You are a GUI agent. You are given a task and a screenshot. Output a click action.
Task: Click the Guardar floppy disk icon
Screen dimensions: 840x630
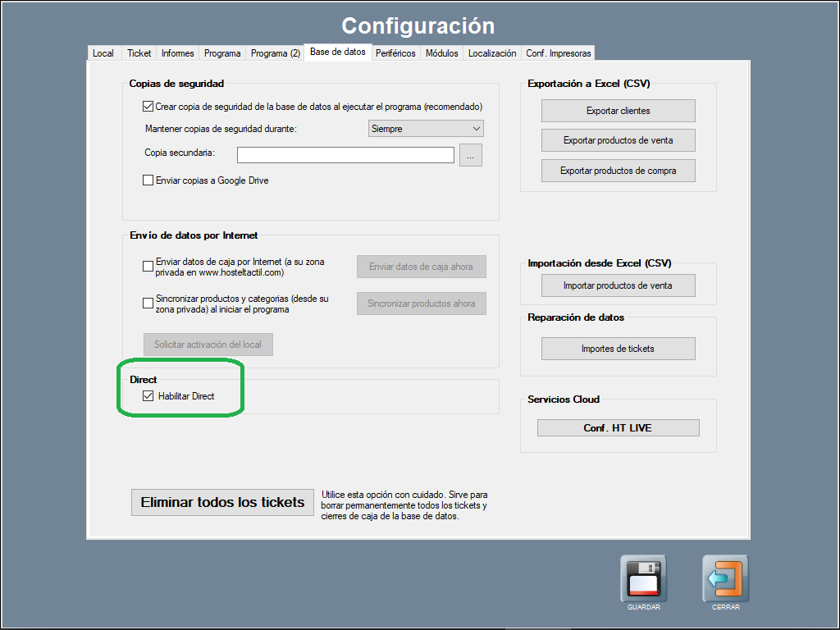coord(643,578)
